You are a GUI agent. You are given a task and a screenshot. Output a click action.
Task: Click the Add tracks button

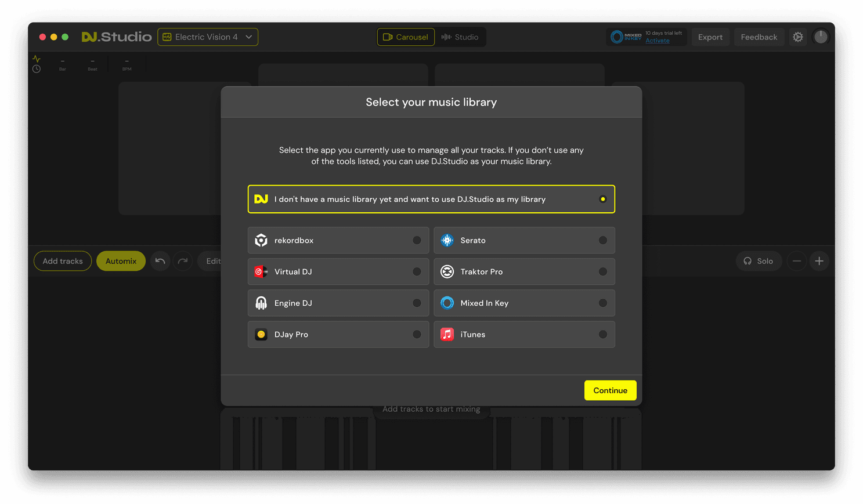click(x=63, y=261)
